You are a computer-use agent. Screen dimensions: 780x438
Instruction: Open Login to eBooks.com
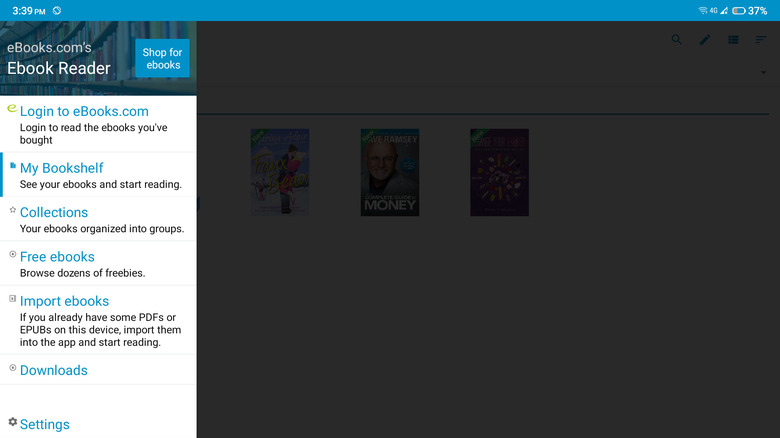click(x=84, y=112)
